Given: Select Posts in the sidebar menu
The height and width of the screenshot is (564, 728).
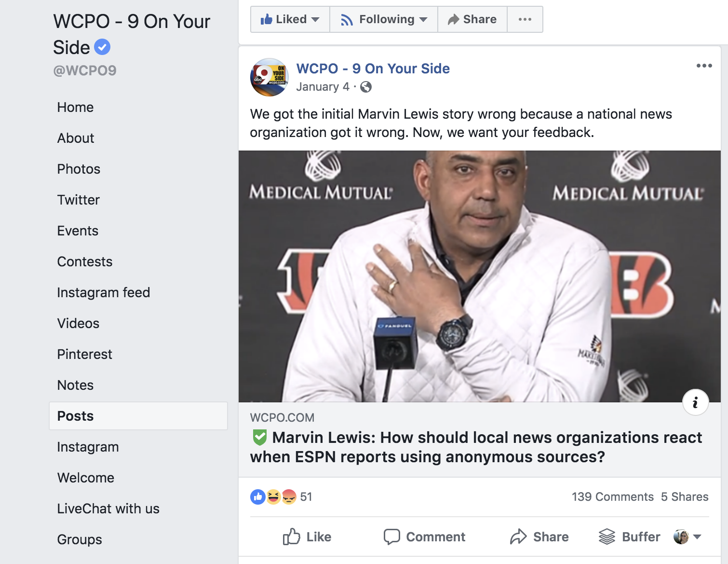Looking at the screenshot, I should pyautogui.click(x=75, y=416).
